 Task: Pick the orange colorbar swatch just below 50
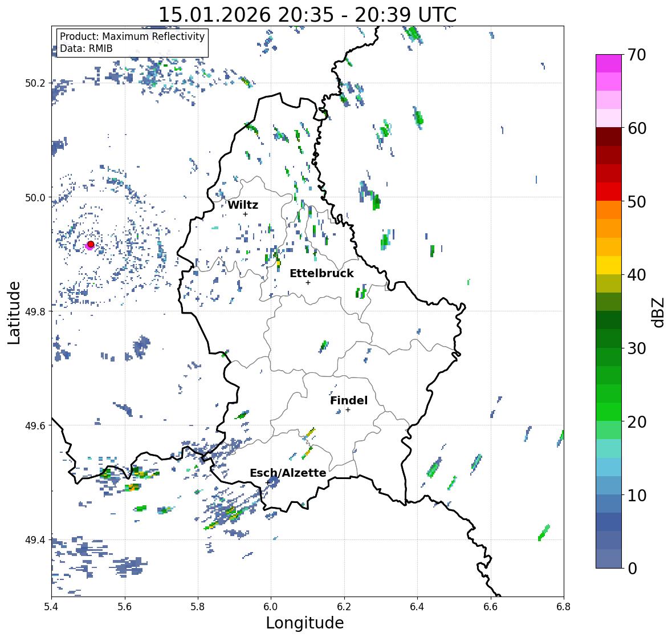coord(609,210)
